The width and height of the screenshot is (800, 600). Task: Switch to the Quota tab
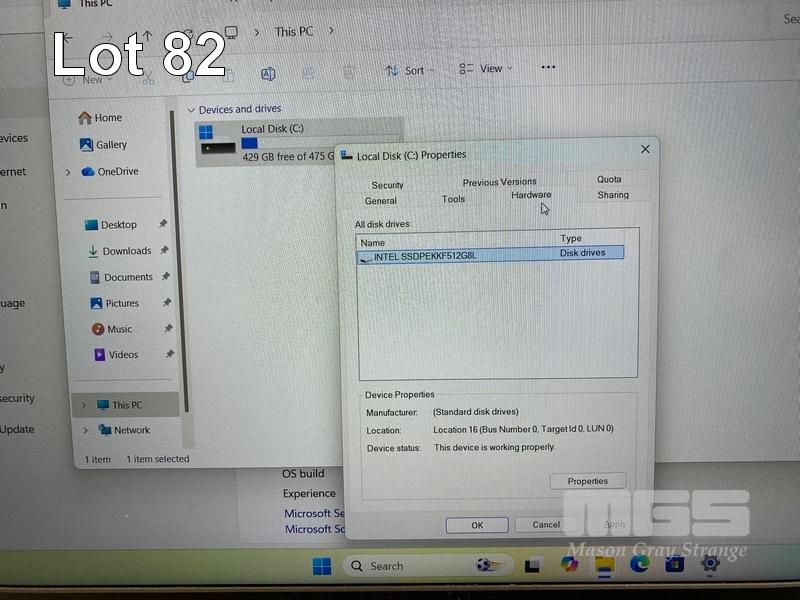[x=609, y=179]
